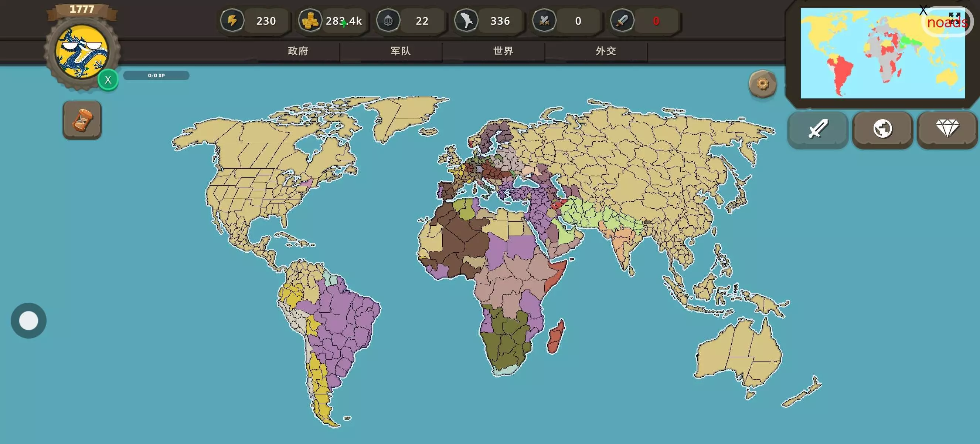Click the helmet army count icon
The height and width of the screenshot is (444, 980).
click(x=388, y=21)
